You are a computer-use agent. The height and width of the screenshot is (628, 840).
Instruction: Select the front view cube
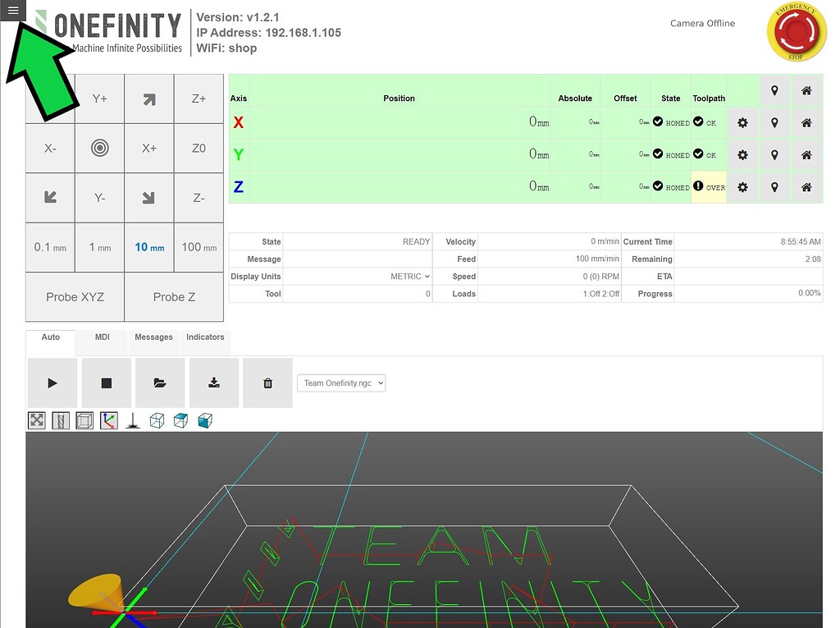click(205, 420)
